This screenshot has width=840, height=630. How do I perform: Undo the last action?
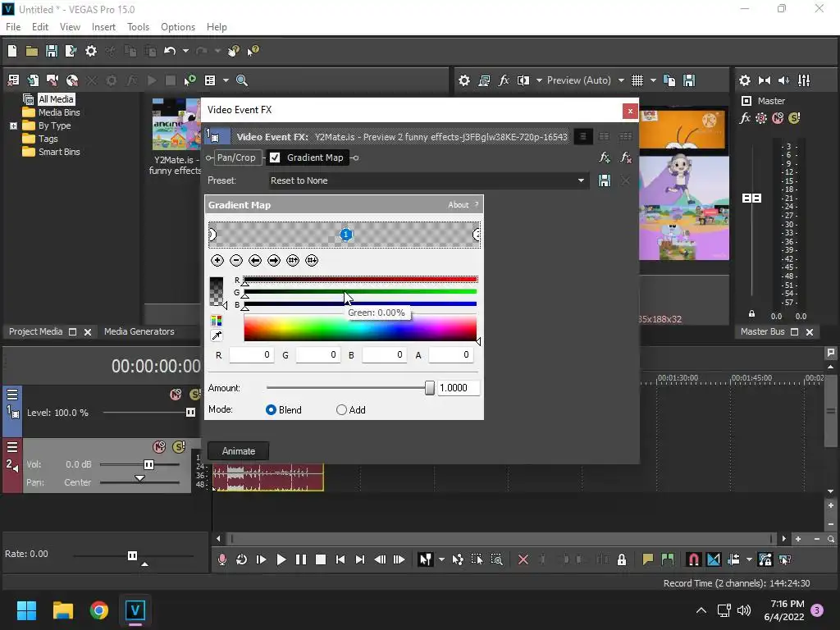click(x=170, y=51)
